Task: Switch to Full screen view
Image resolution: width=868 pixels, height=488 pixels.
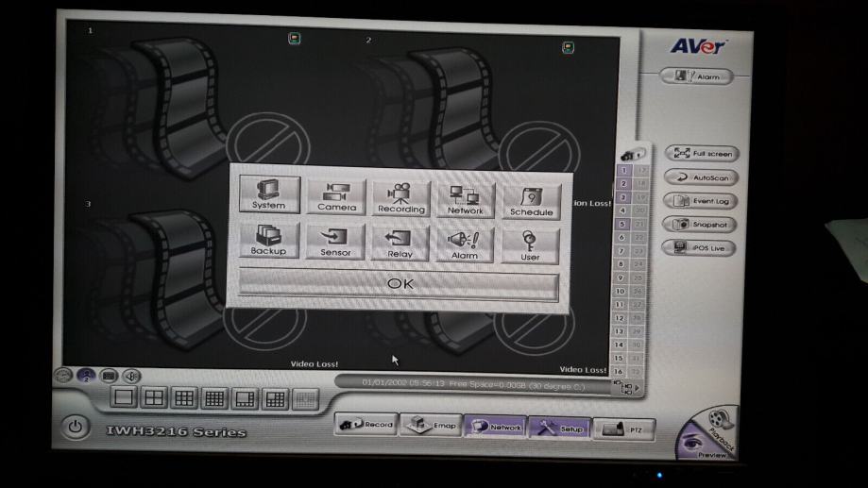Action: coord(702,153)
